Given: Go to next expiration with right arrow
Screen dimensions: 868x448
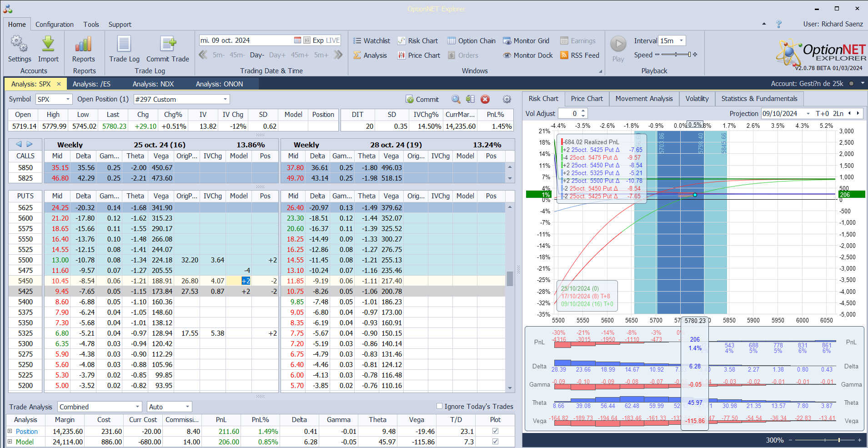Looking at the screenshot, I should (x=30, y=144).
